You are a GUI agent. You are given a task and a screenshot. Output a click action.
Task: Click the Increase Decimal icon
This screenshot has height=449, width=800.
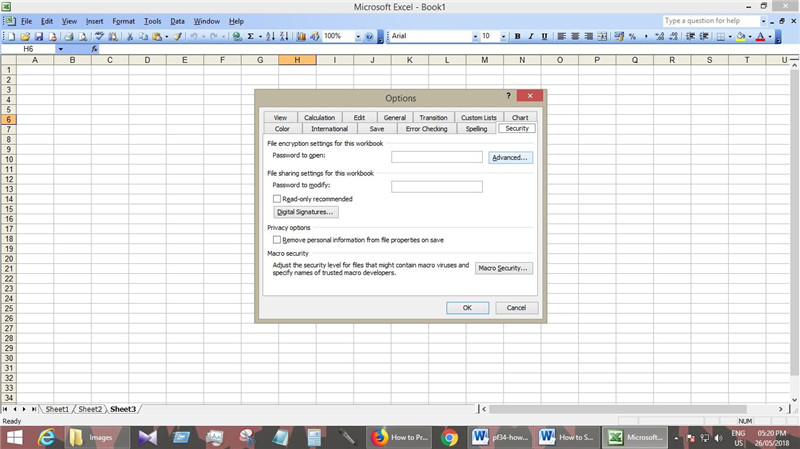point(660,36)
